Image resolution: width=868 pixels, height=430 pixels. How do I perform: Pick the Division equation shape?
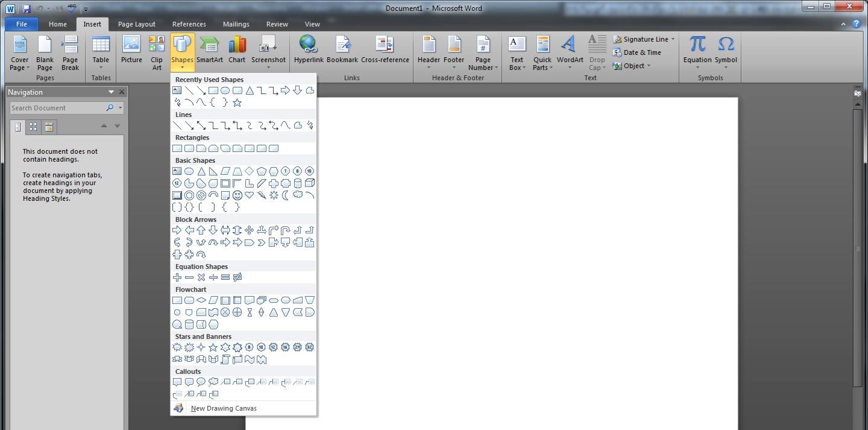[213, 277]
